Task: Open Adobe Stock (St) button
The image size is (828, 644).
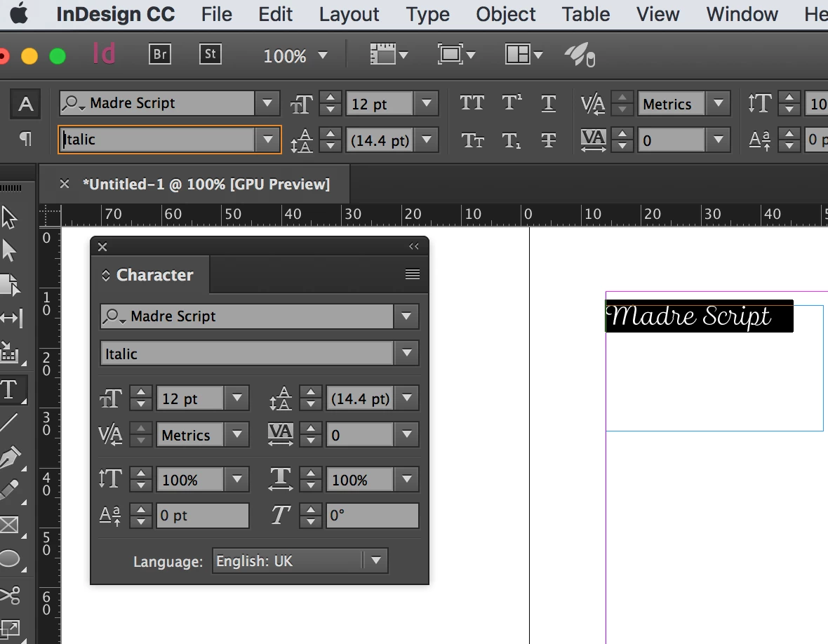Action: (x=211, y=54)
